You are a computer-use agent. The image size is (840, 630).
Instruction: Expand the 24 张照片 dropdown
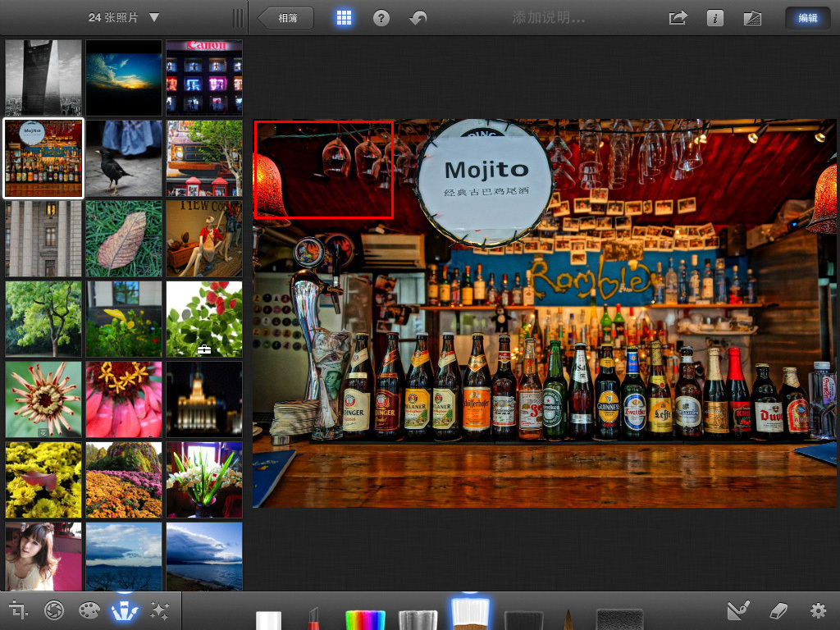point(124,18)
